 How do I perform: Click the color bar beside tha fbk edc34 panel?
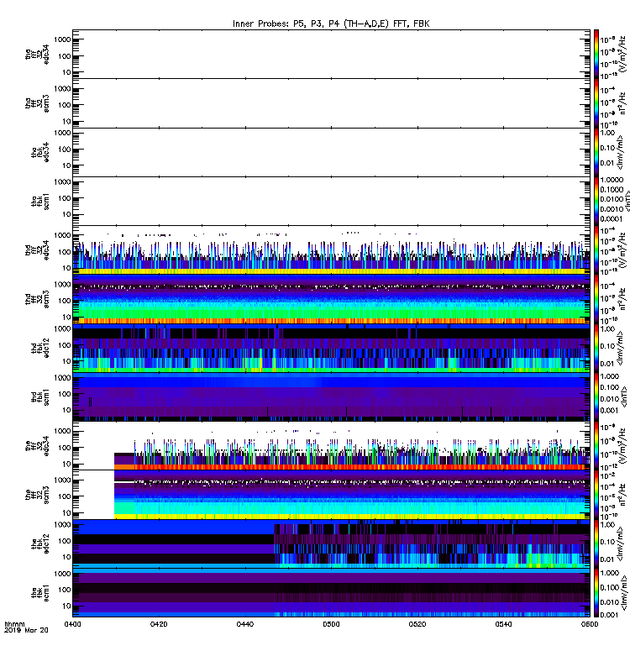(x=596, y=152)
